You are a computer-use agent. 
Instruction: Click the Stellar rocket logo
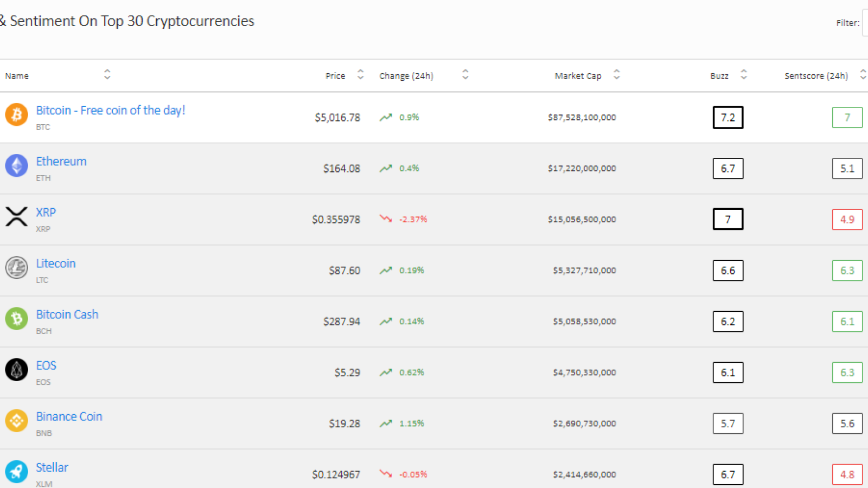click(17, 471)
